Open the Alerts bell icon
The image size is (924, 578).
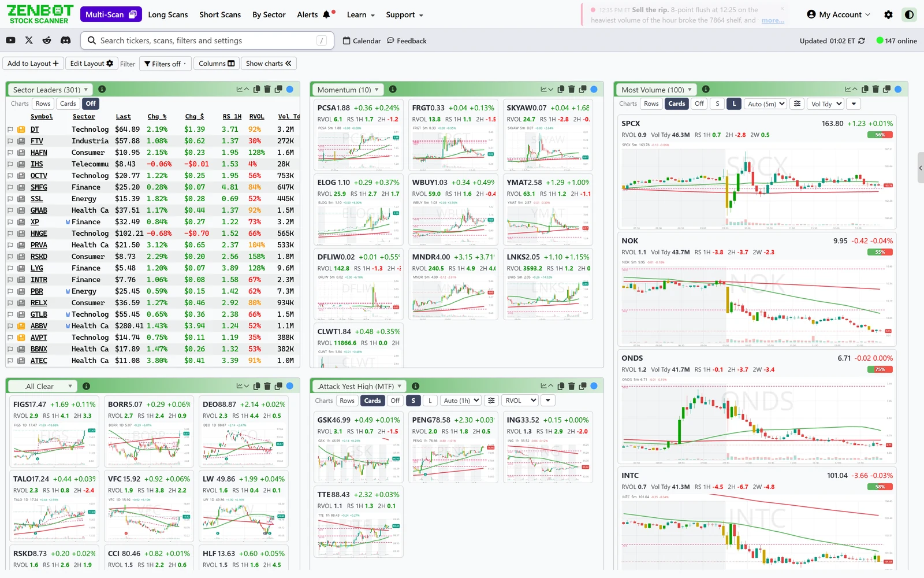click(x=327, y=14)
